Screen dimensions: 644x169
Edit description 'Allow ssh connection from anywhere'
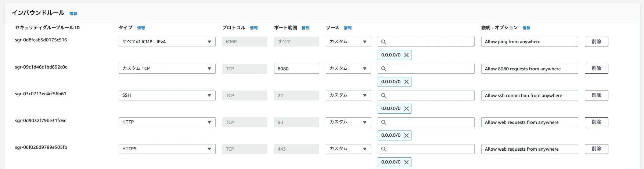click(x=529, y=95)
